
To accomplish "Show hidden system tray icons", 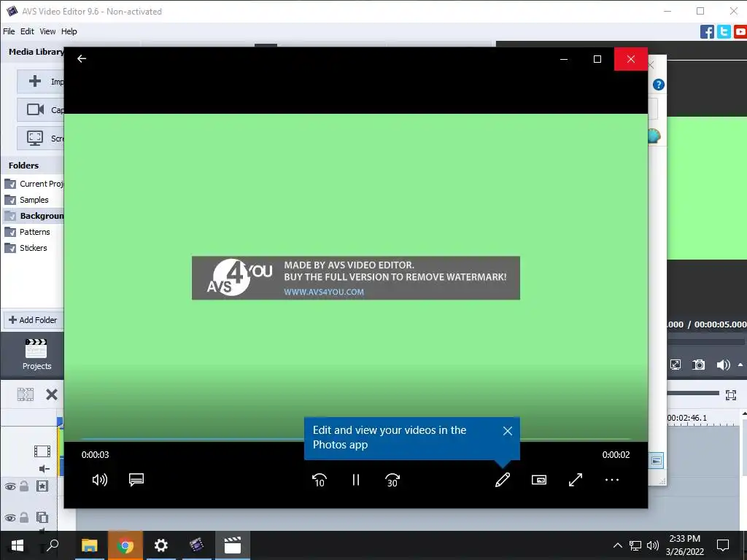I will click(617, 545).
